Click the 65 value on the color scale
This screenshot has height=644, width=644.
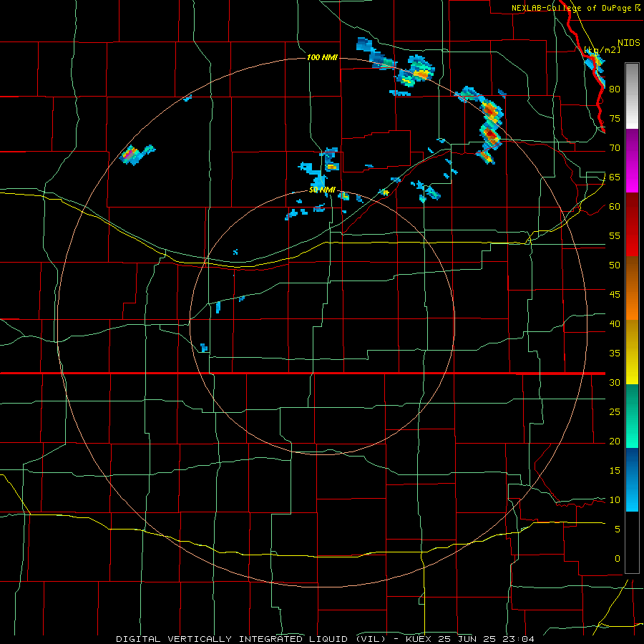click(x=615, y=177)
